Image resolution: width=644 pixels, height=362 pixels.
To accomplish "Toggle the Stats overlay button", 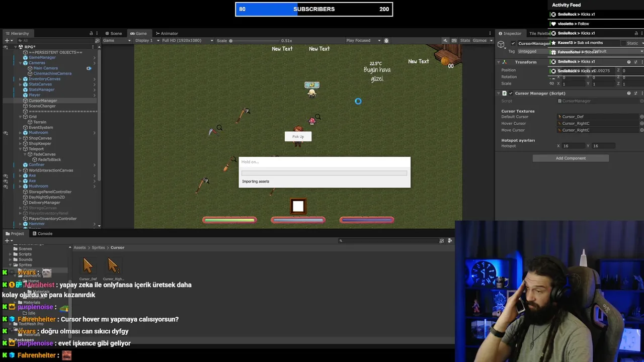I will 465,40.
